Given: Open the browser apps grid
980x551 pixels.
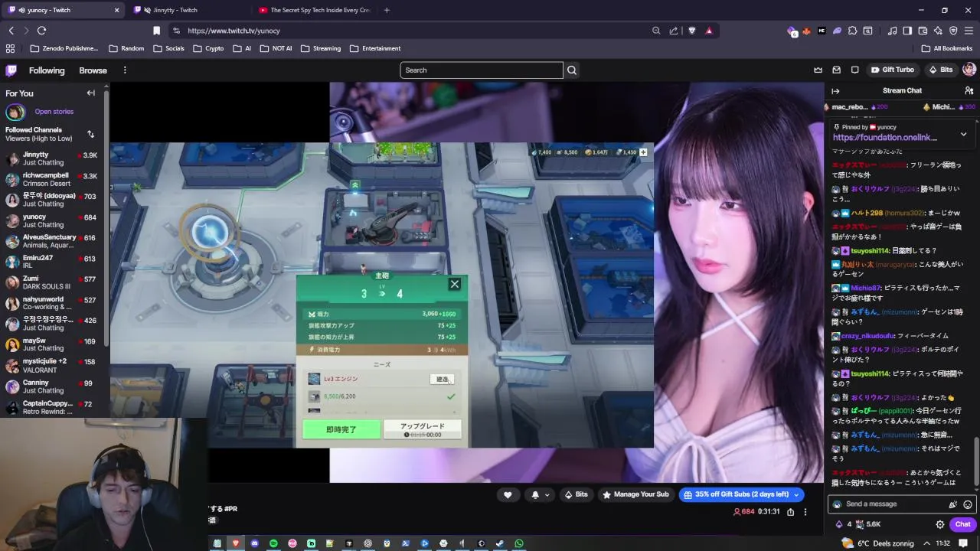Looking at the screenshot, I should (x=11, y=48).
